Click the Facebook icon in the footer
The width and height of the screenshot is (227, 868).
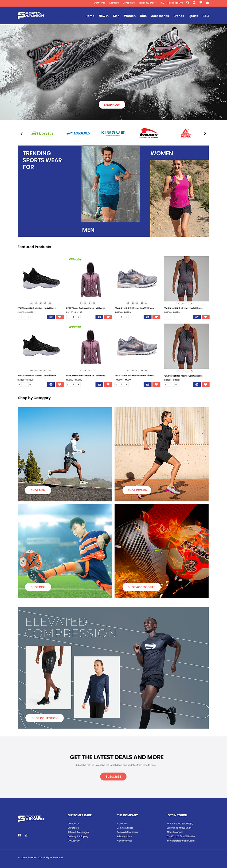tap(19, 835)
